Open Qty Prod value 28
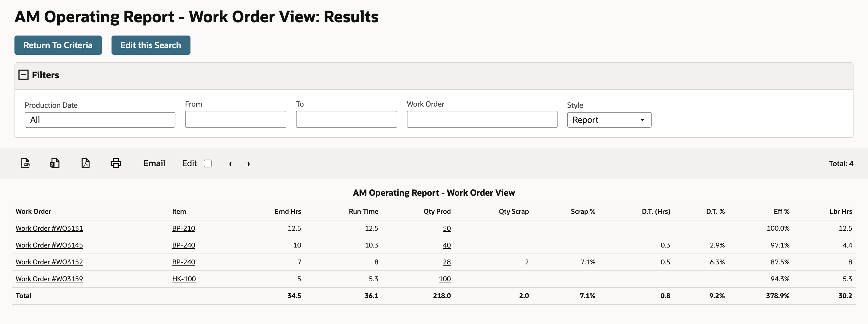The width and height of the screenshot is (868, 324). [x=447, y=262]
